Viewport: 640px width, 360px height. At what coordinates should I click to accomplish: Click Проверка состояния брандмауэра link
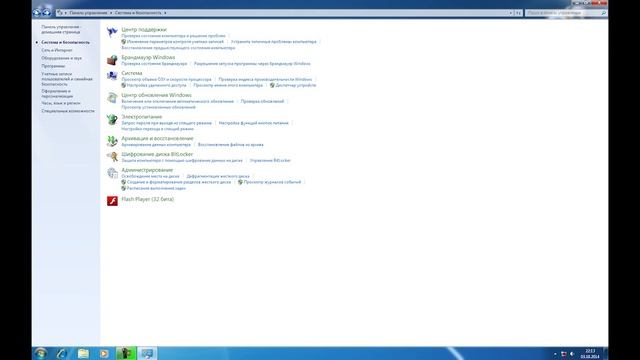pos(154,64)
